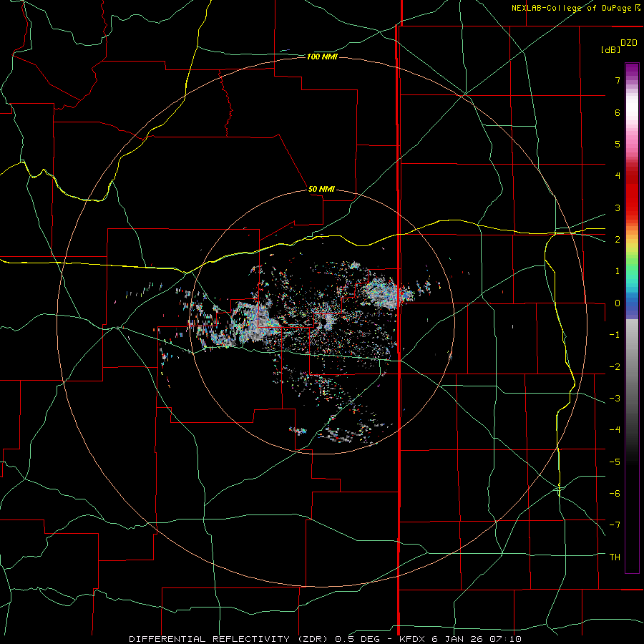The image size is (644, 644).
Task: Click the legend value 0
Action: pyautogui.click(x=618, y=303)
